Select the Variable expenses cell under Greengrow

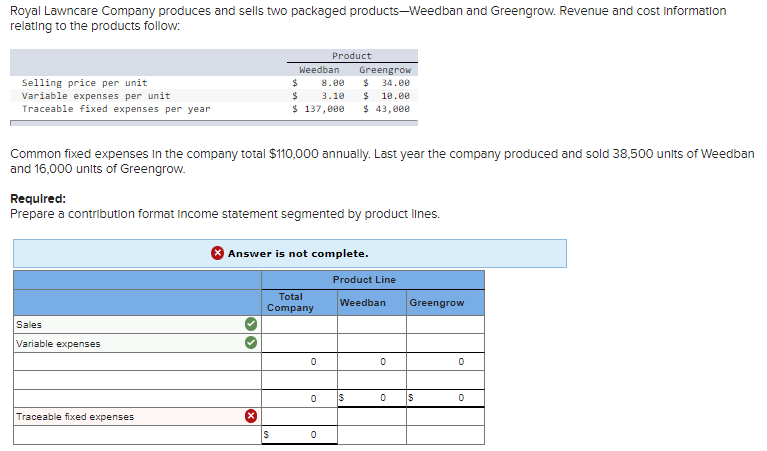coord(446,343)
